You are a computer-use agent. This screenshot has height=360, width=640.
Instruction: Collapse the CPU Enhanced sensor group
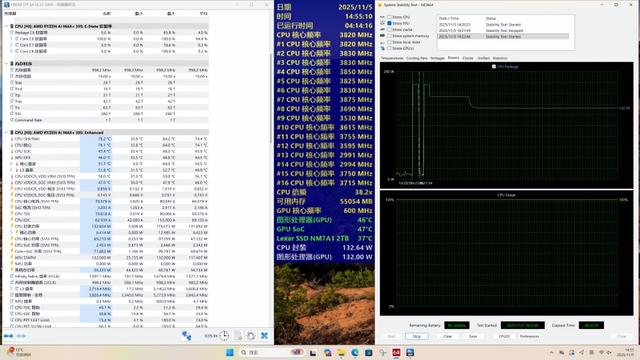[x=7, y=133]
